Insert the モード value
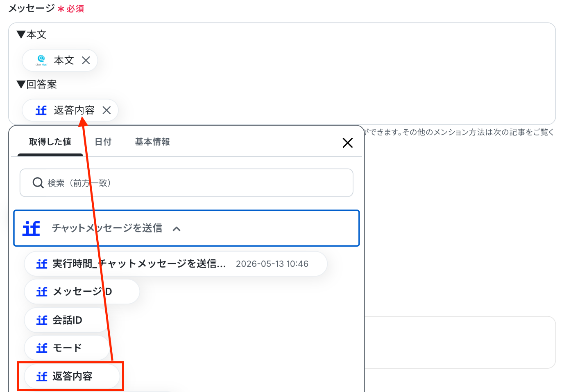The image size is (580, 392). 66,348
